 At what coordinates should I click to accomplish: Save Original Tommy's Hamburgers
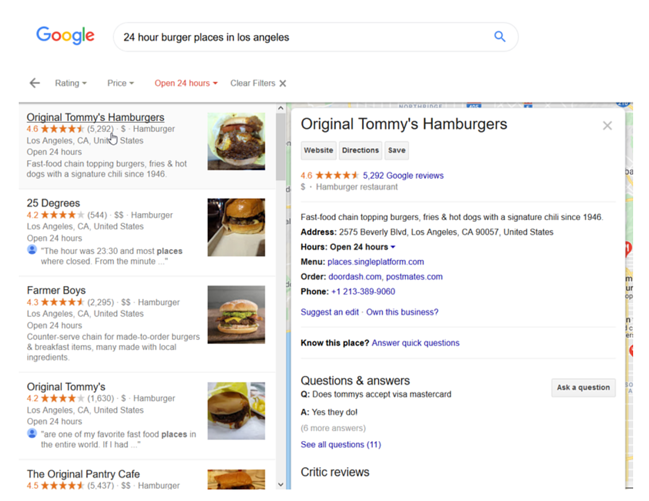(x=397, y=150)
